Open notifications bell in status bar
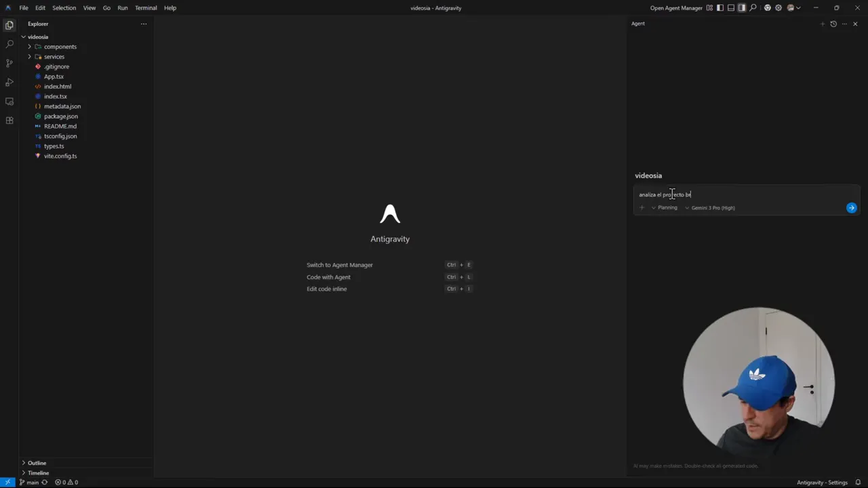The width and height of the screenshot is (868, 488). [858, 483]
